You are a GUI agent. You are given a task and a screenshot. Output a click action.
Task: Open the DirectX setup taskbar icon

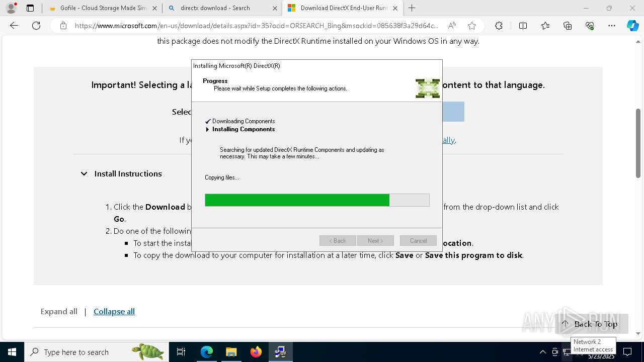(280, 352)
